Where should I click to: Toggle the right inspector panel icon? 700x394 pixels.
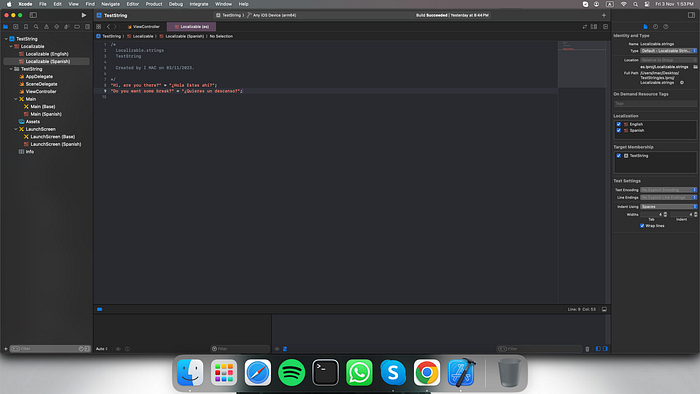pos(691,15)
